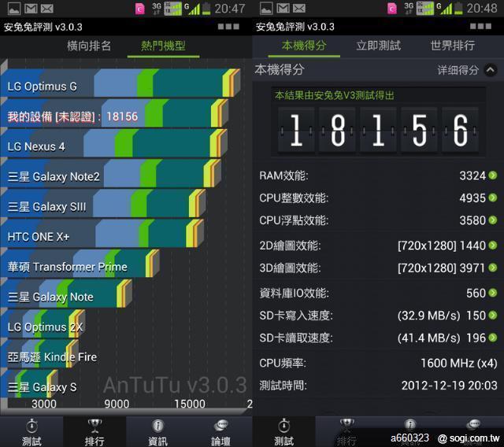This screenshot has height=447, width=504.
Task: Tap the 2012-12-19 20:03 test time
Action: (x=450, y=386)
